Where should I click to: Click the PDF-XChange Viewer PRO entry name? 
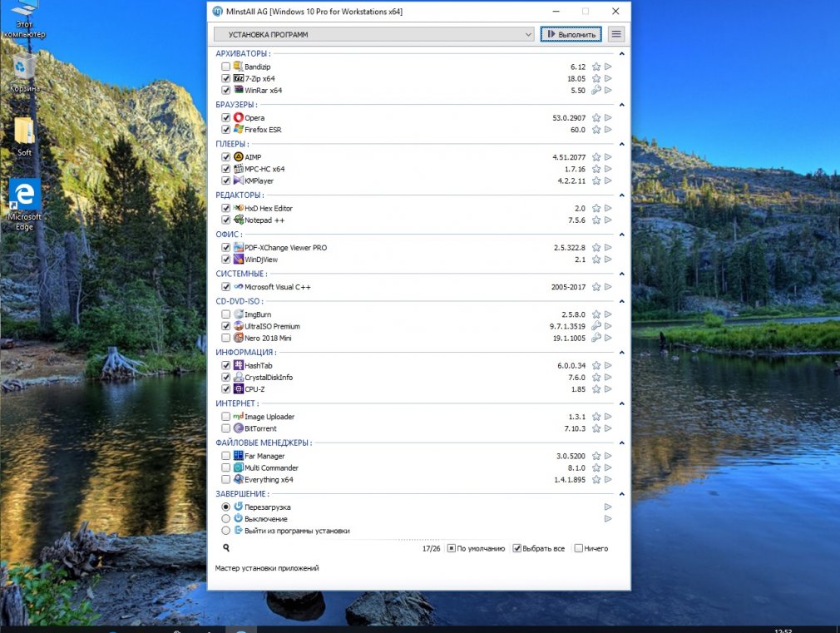coord(285,248)
